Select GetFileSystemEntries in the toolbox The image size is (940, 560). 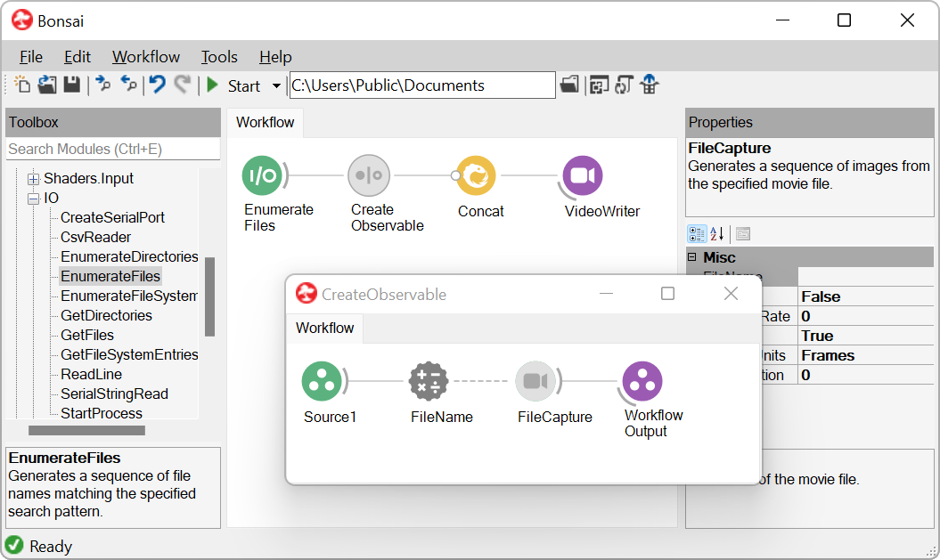point(129,354)
